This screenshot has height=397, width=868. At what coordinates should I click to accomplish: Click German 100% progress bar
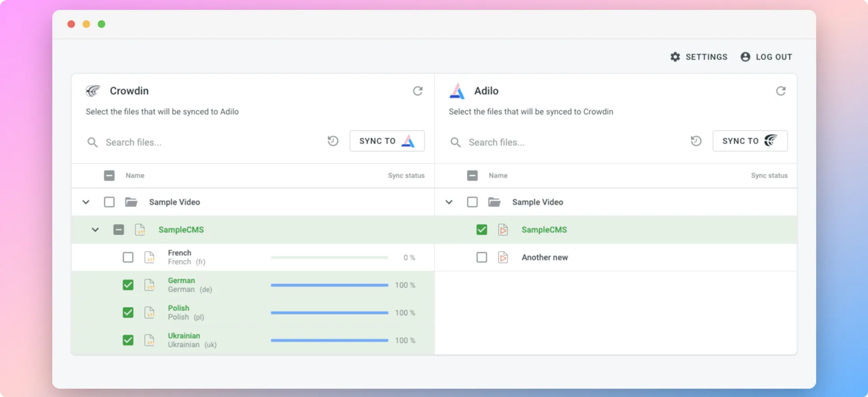tap(330, 285)
